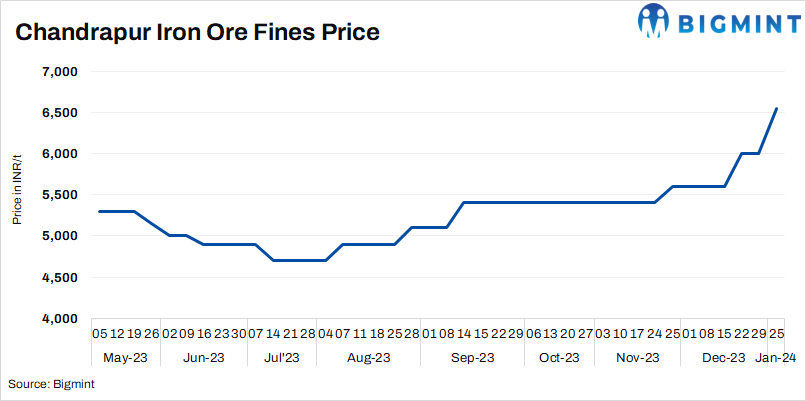The height and width of the screenshot is (401, 806).
Task: Click the Oct-23 month label
Action: [x=558, y=358]
